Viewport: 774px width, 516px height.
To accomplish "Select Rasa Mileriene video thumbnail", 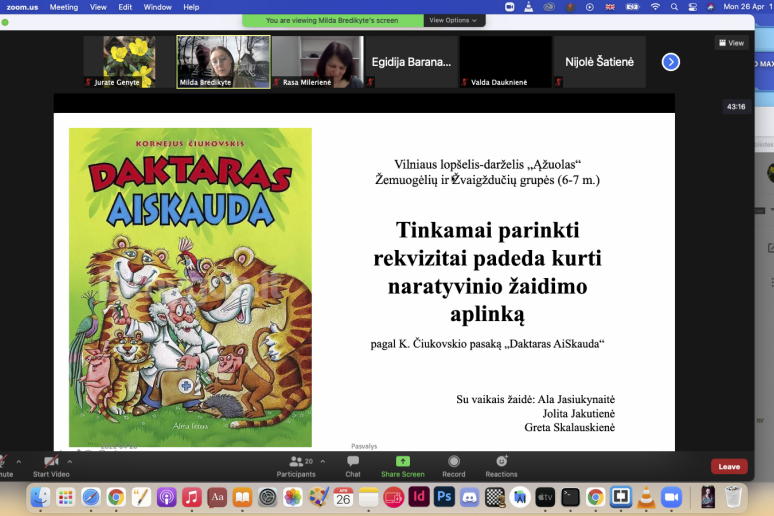I will (318, 62).
